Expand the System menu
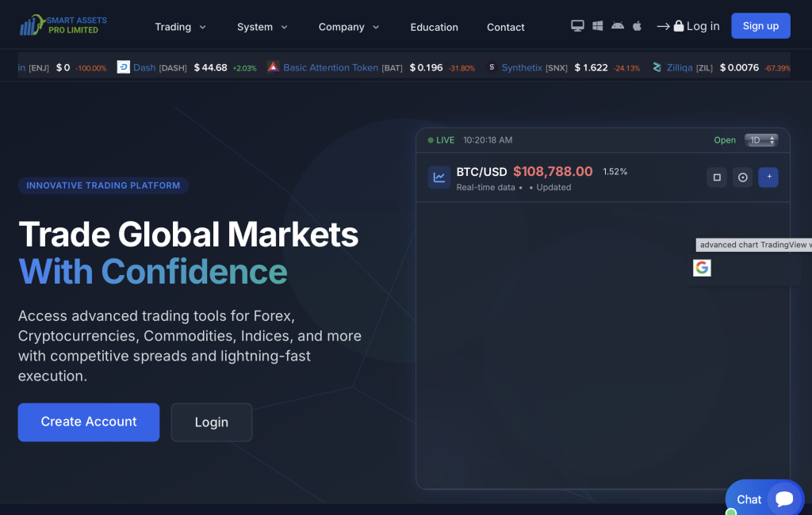The width and height of the screenshot is (812, 515). pyautogui.click(x=262, y=27)
